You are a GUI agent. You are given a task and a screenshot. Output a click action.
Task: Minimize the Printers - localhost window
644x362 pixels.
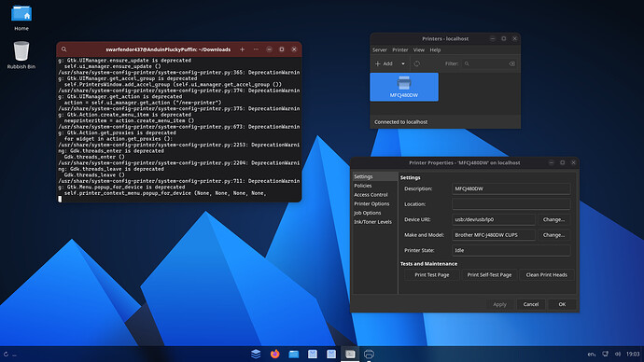pyautogui.click(x=493, y=38)
